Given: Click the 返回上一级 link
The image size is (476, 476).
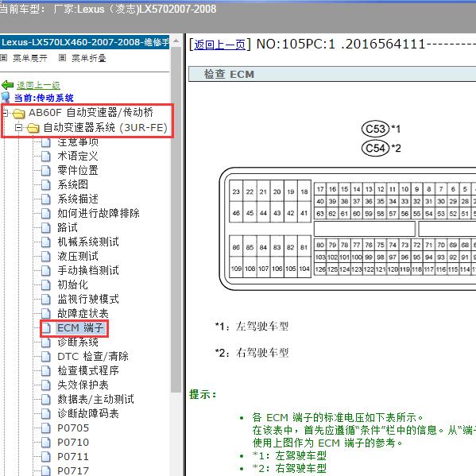Looking at the screenshot, I should [39, 85].
